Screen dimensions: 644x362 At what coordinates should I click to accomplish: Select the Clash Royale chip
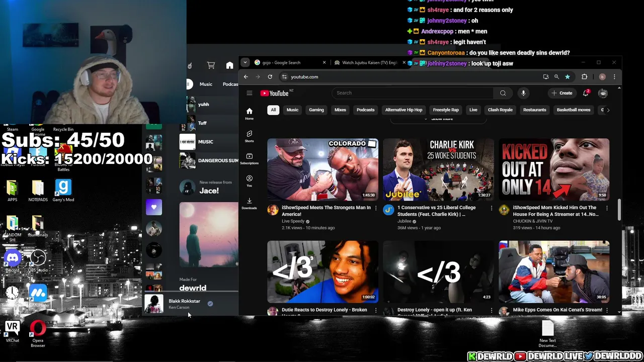click(500, 110)
